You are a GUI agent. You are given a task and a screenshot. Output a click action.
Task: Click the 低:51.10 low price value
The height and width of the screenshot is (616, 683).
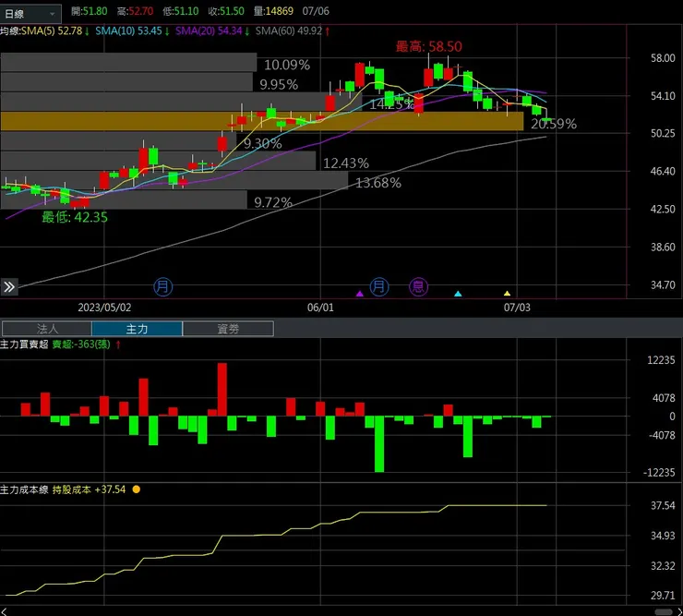[180, 11]
